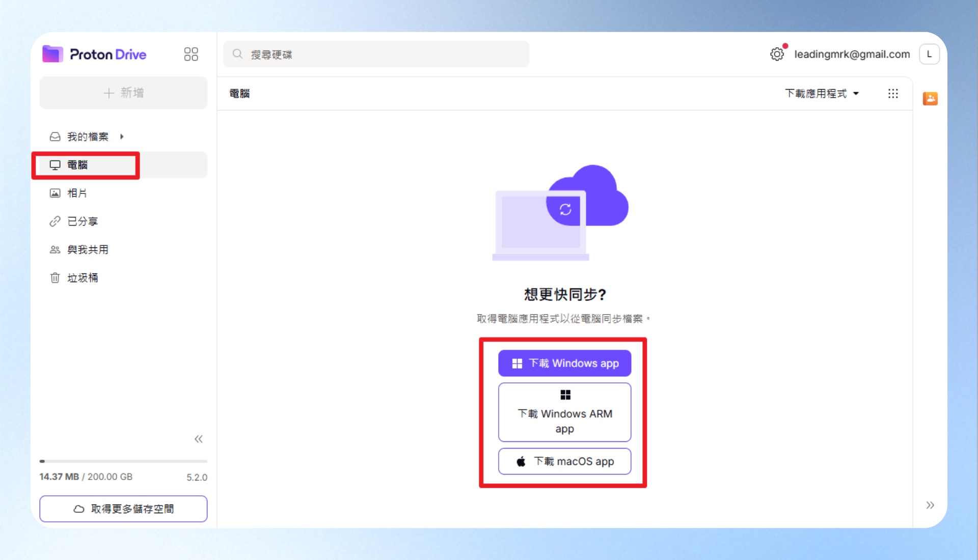Viewport: 978px width, 560px height.
Task: Collapse the sidebar with double chevron
Action: pyautogui.click(x=199, y=439)
